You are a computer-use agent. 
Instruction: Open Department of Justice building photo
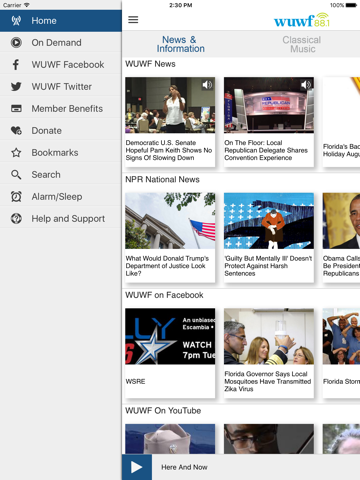pyautogui.click(x=170, y=221)
